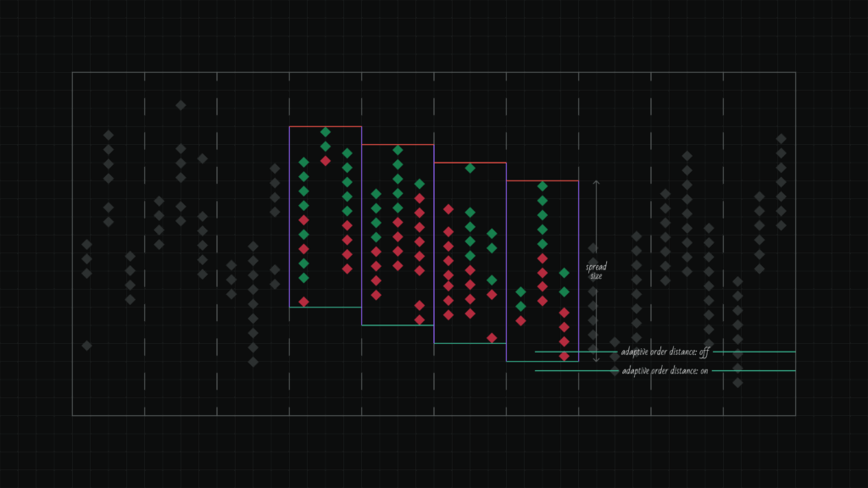
Task: Click the upward arrowhead of the spread size indicator
Action: [596, 182]
